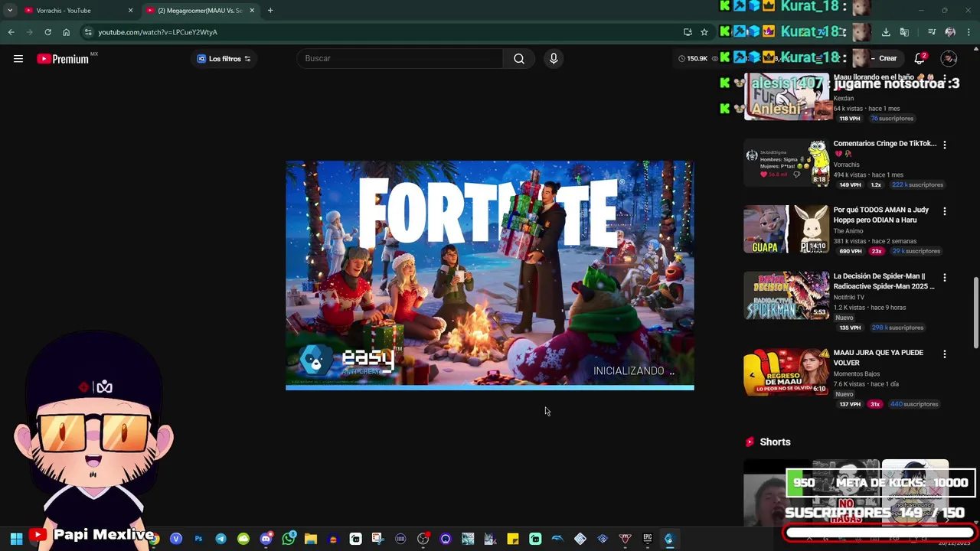Open the YouTube guide hamburger menu
The height and width of the screenshot is (551, 980).
pos(18,59)
